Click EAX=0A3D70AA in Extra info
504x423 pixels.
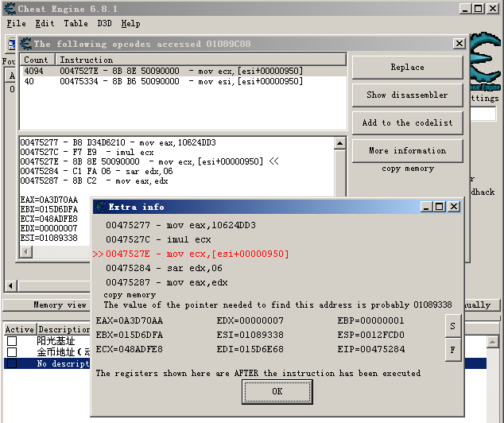tap(130, 320)
